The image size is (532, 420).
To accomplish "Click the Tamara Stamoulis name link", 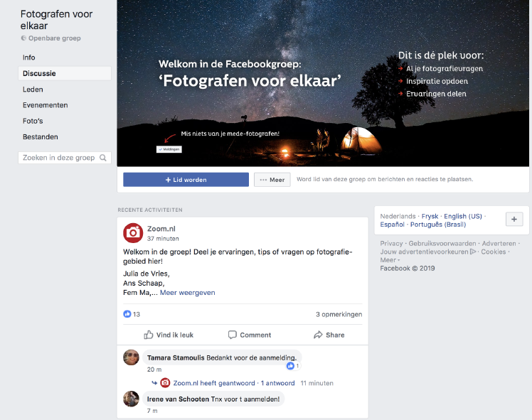I will click(176, 357).
